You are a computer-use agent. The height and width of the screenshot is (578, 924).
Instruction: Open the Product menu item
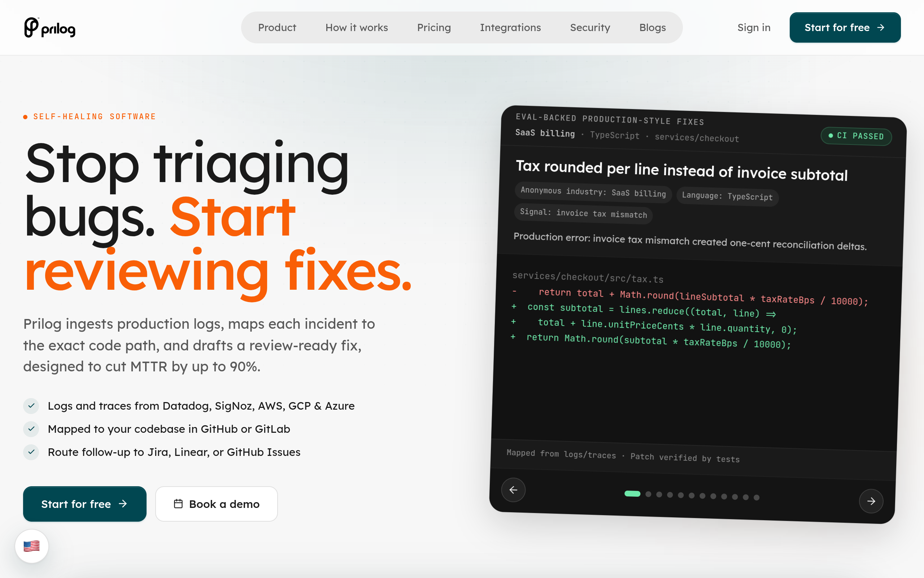pyautogui.click(x=277, y=27)
